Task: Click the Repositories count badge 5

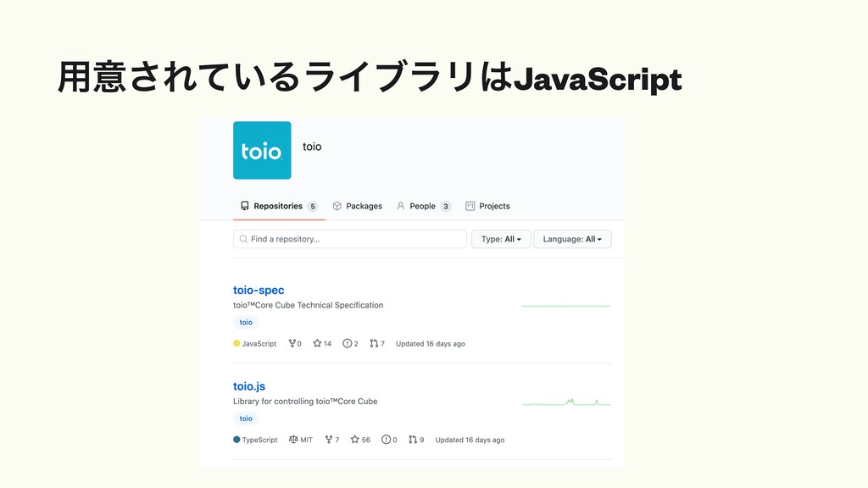Action: 313,207
